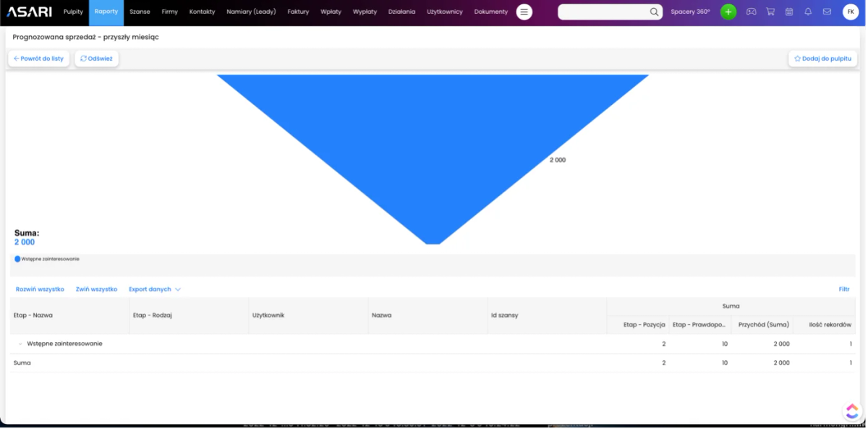Open the Firmy menu item
Screen dimensions: 868x429
click(170, 12)
